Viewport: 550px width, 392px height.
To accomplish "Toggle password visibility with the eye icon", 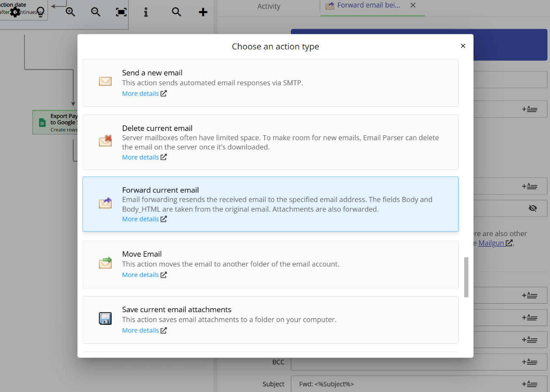I will point(533,208).
